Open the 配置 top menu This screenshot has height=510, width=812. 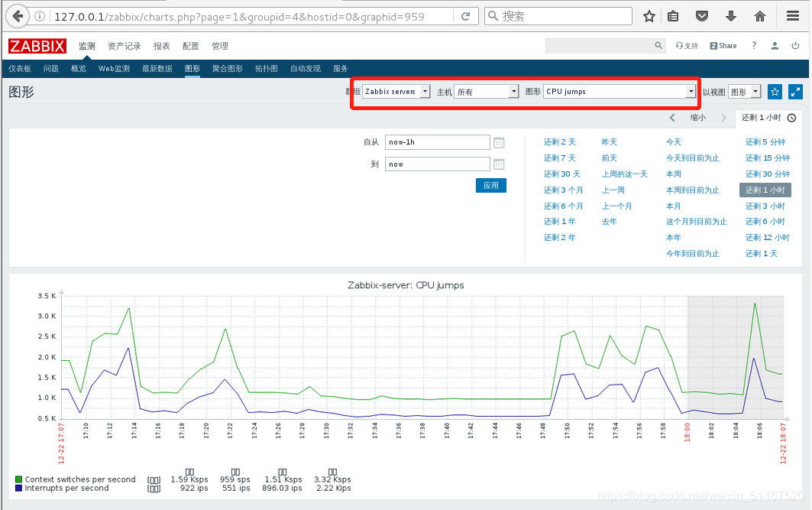pyautogui.click(x=190, y=46)
